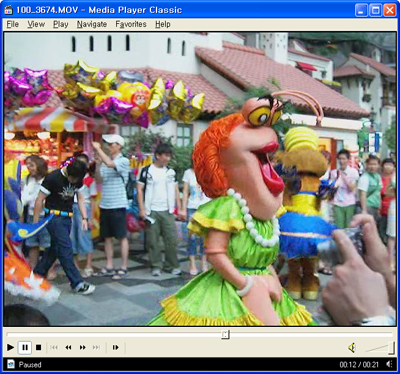Maximize the Media Player Classic window

click(375, 10)
